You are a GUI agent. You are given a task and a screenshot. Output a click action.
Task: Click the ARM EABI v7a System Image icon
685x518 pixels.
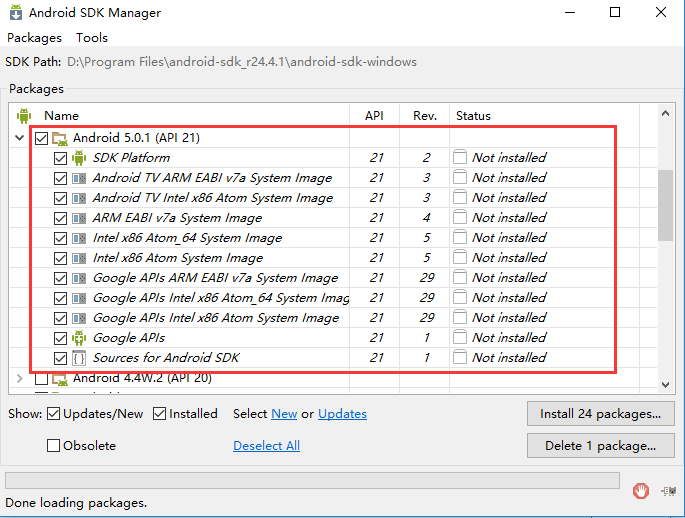[x=79, y=218]
